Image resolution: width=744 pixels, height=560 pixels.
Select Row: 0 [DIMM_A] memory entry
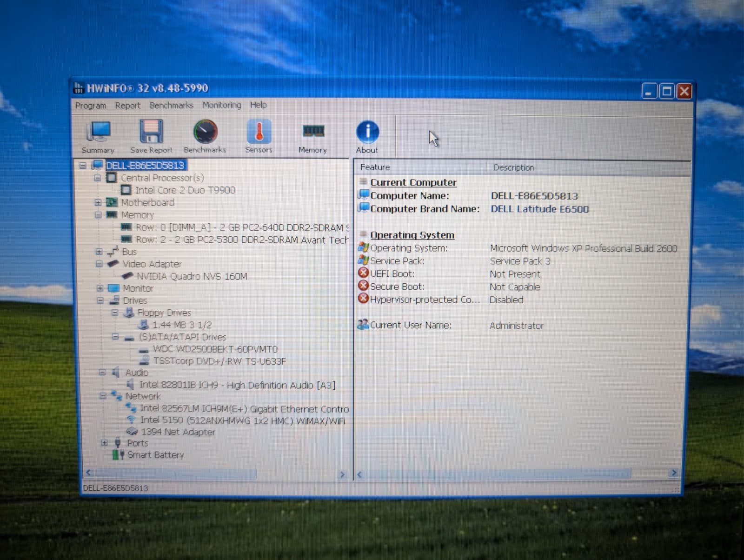pyautogui.click(x=242, y=227)
